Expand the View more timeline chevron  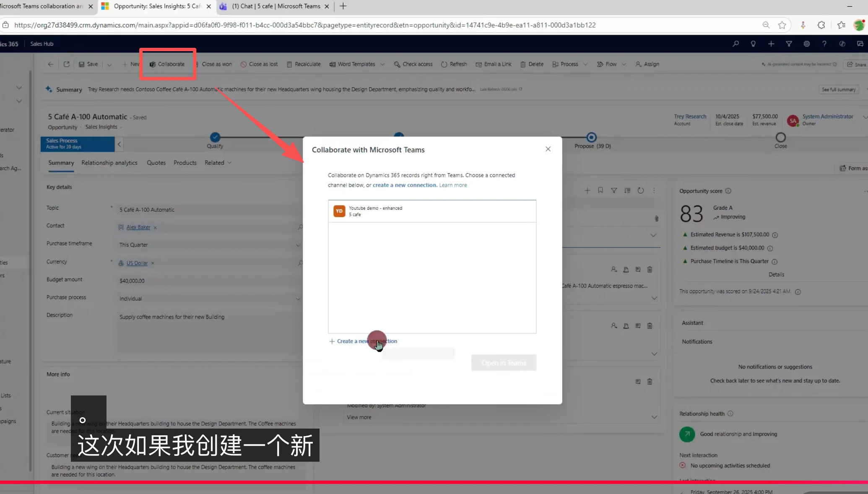pyautogui.click(x=654, y=417)
